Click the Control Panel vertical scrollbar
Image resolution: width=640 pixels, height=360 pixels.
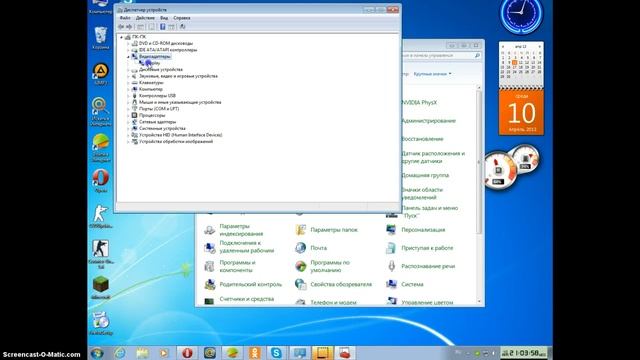coord(479,194)
